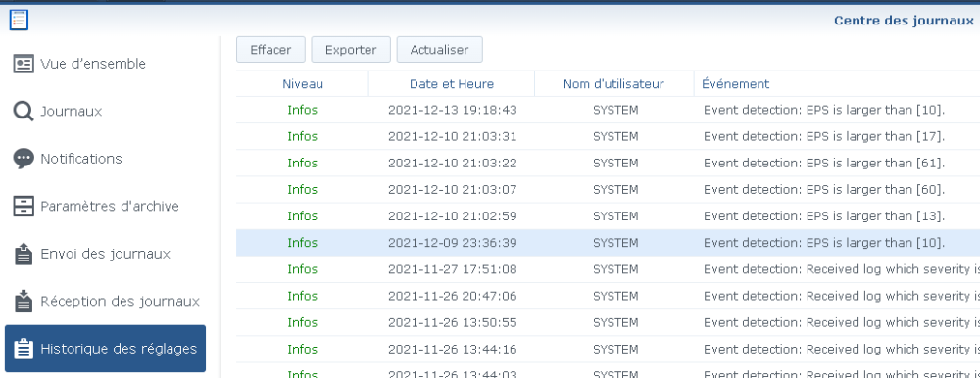980x378 pixels.
Task: Select the log dated 2021-12-10 21:03:07
Action: tap(609, 189)
